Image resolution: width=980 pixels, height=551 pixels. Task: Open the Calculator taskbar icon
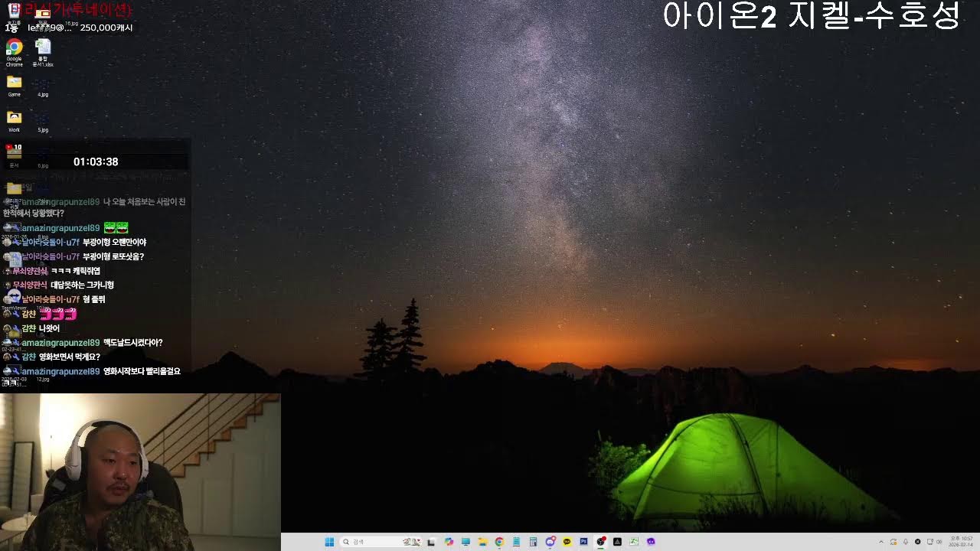tap(533, 542)
